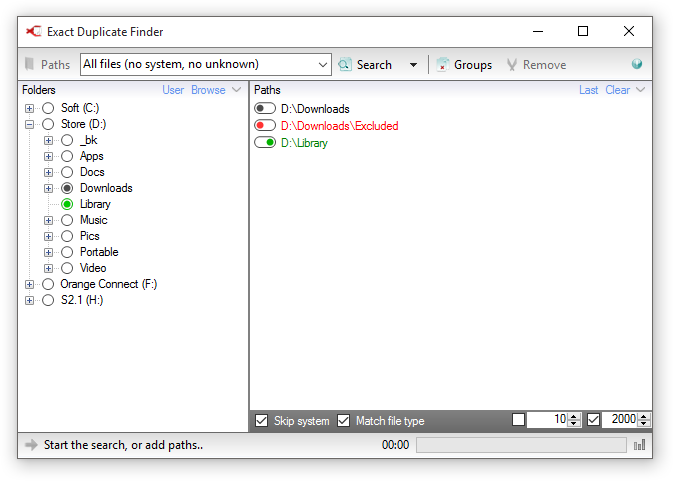
Task: Open the statistics bars icon
Action: 640,445
